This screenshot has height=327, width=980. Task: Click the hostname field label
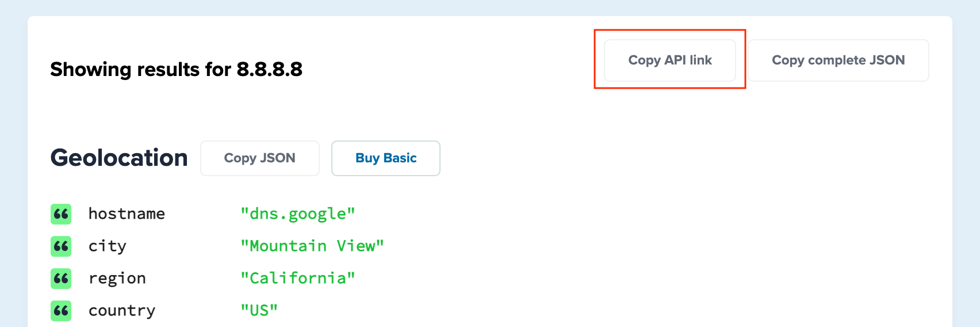pos(127,214)
